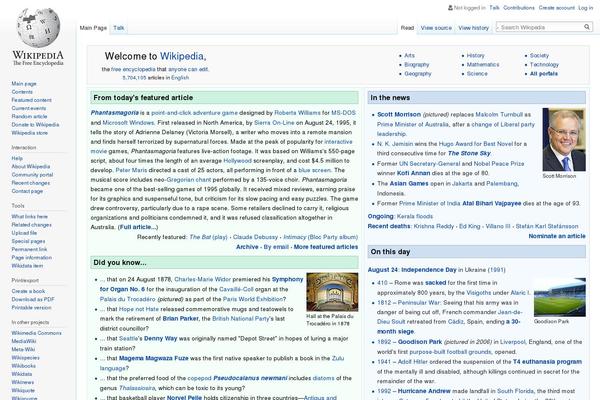Screen dimensions: 600x400
Task: Click Scott Morrison news link
Action: pyautogui.click(x=399, y=114)
